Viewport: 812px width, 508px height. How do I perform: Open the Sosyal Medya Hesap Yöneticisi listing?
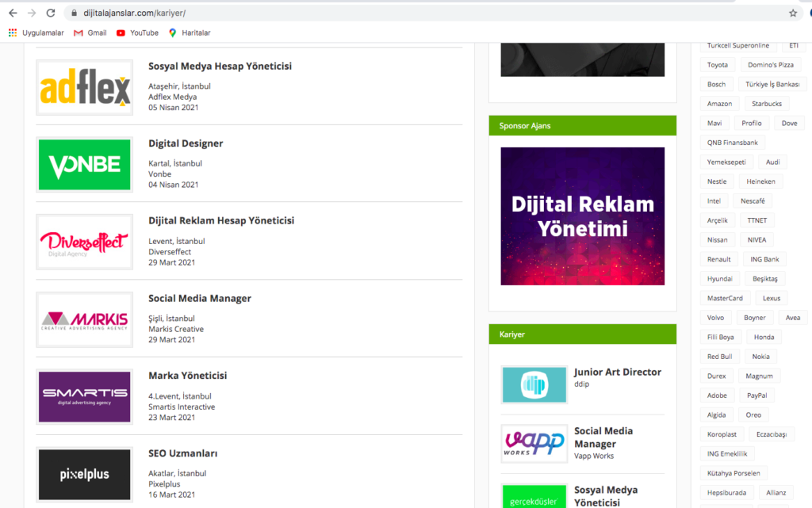tap(220, 67)
